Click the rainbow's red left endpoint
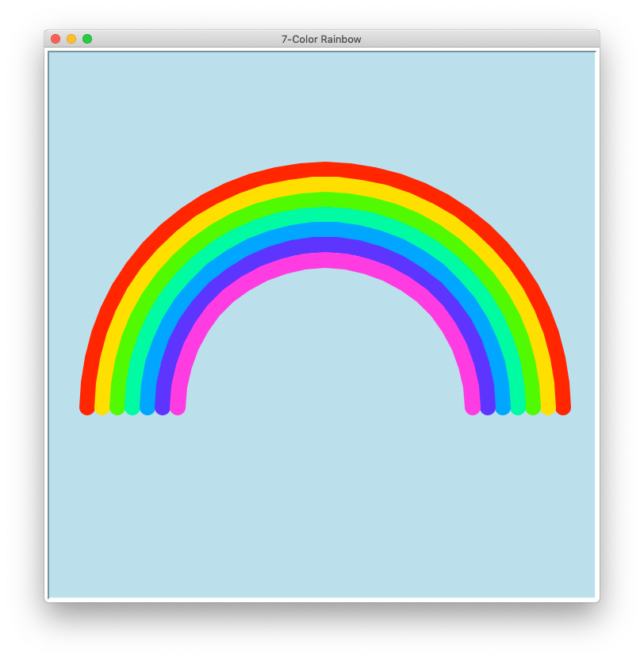The width and height of the screenshot is (644, 661). (86, 404)
